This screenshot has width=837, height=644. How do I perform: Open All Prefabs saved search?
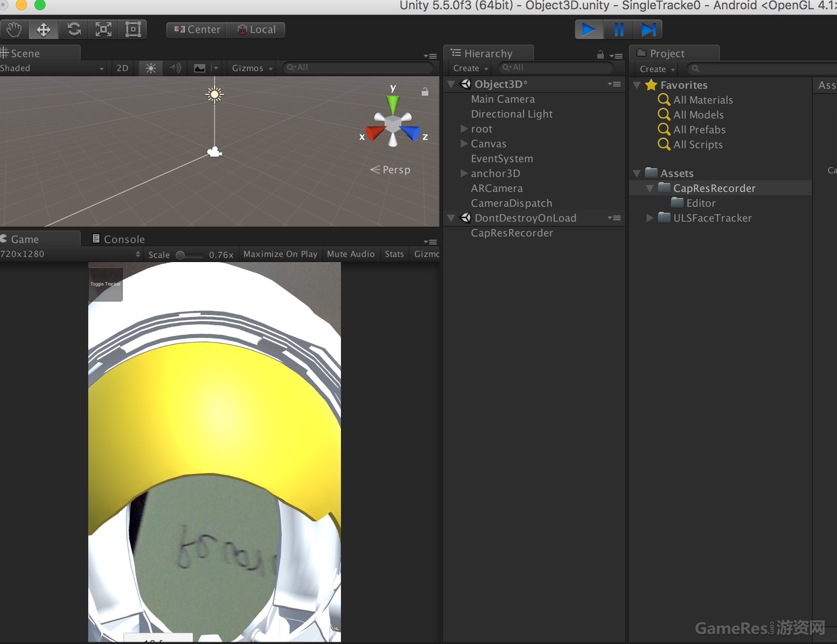692,130
